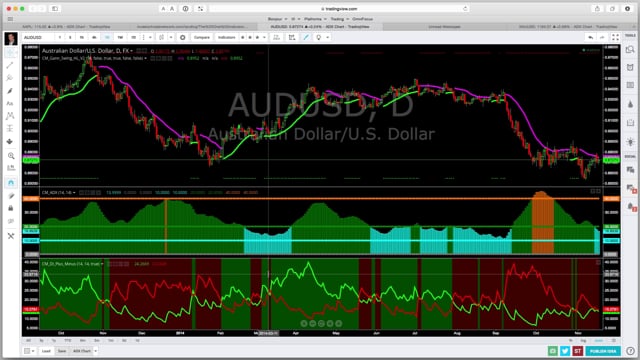Activate the magnet mode tool
The image size is (640, 360).
pyautogui.click(x=11, y=182)
